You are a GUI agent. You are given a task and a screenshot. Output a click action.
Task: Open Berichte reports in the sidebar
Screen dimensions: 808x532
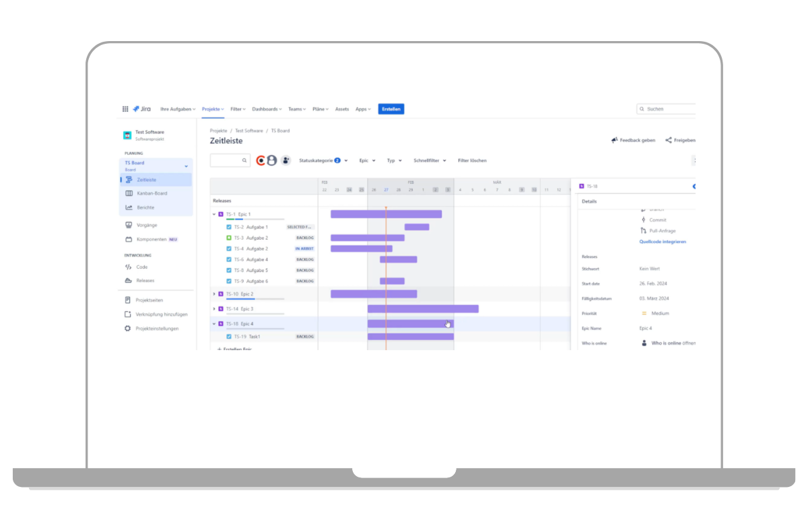(x=145, y=207)
